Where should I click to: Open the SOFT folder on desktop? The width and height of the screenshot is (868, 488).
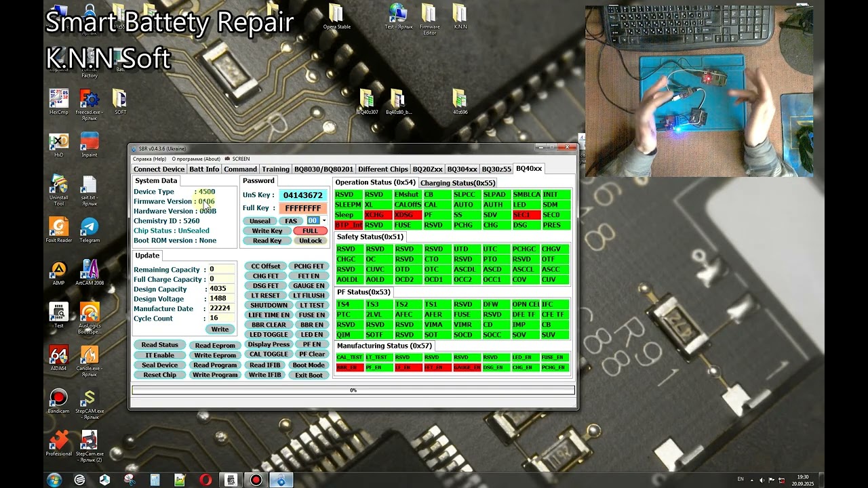120,101
